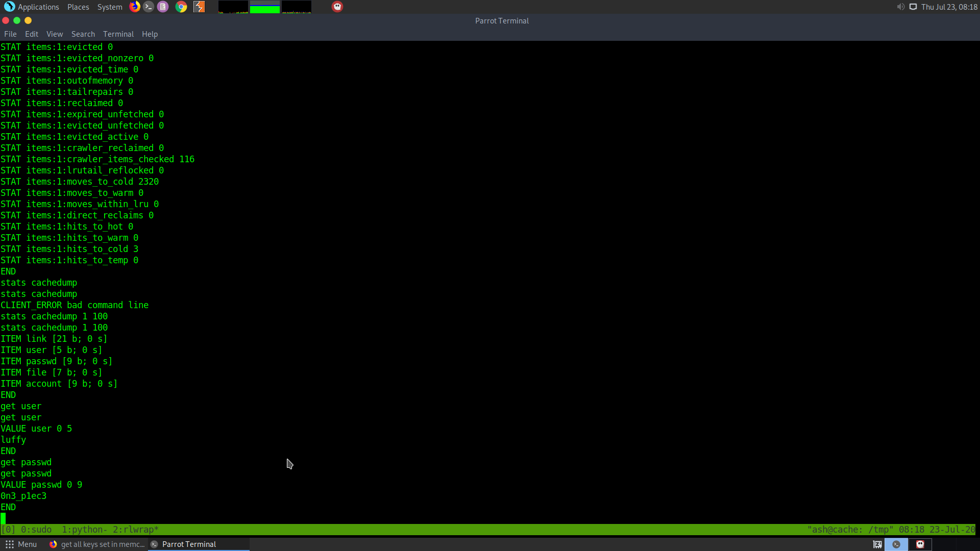
Task: Launch Google Chrome from the panel
Action: pyautogui.click(x=181, y=7)
